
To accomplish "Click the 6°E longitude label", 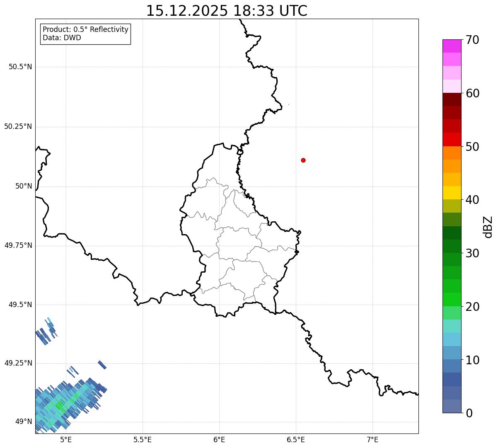I will click(x=219, y=439).
